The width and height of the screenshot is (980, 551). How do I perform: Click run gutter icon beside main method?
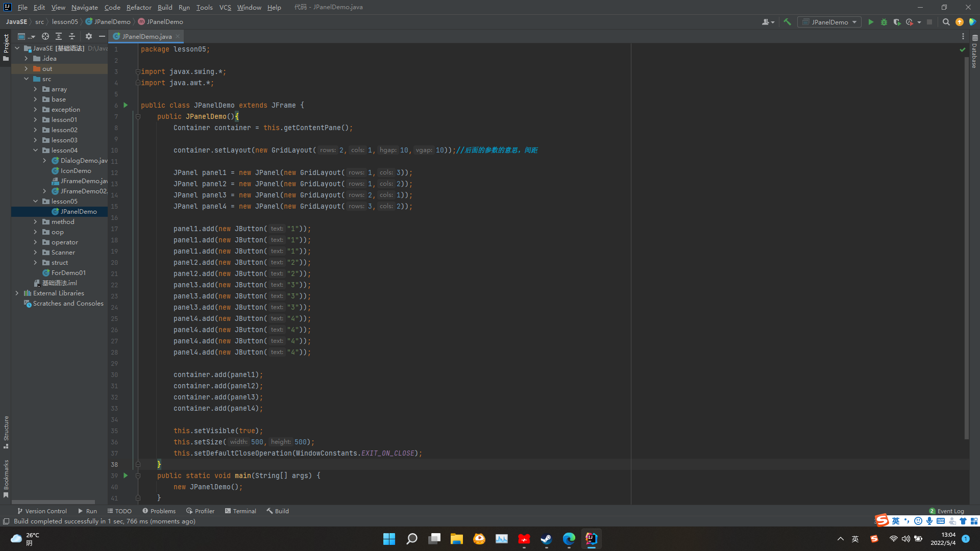click(126, 475)
